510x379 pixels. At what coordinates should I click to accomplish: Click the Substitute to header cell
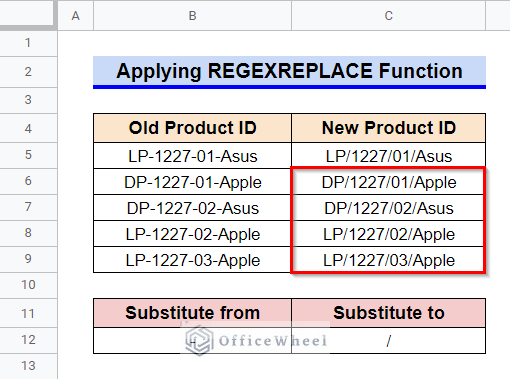(x=388, y=313)
